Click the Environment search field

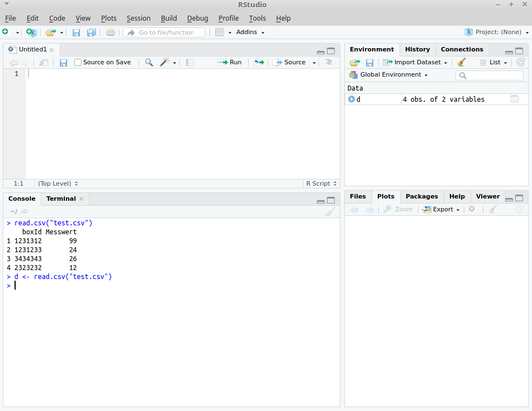(x=490, y=75)
